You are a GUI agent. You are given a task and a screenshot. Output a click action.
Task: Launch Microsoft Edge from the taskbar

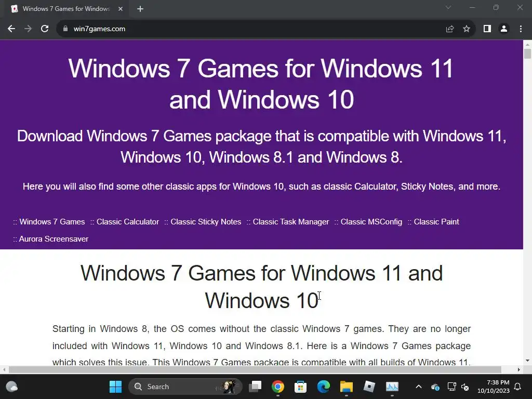(x=323, y=387)
